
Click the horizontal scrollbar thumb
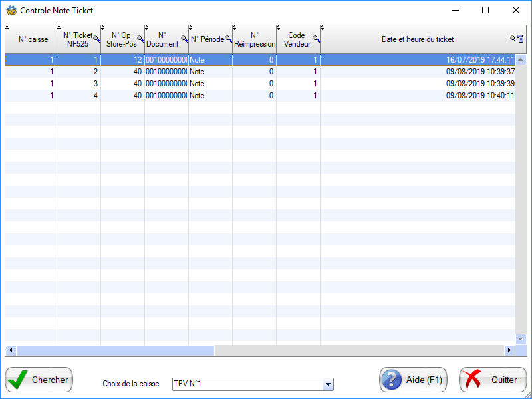coord(115,350)
